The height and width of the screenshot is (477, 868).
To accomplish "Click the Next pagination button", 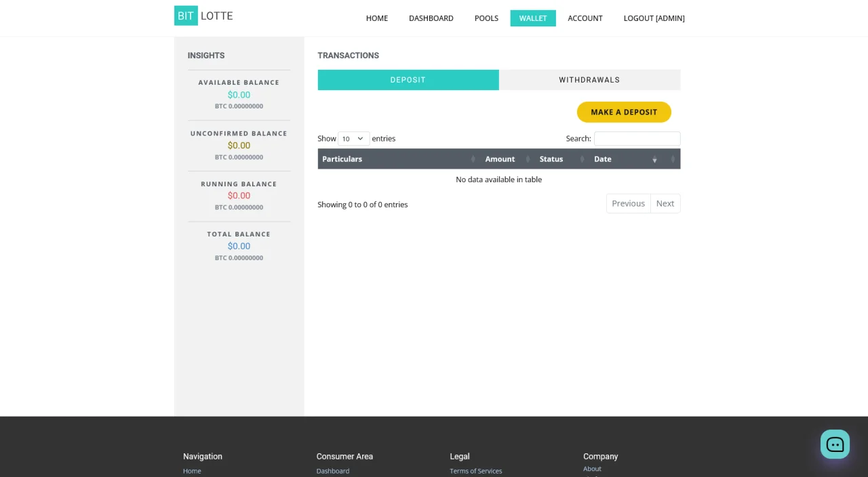I will (x=665, y=203).
